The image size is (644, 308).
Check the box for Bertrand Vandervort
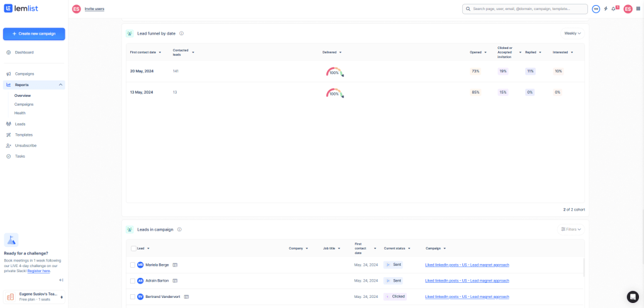pos(133,297)
